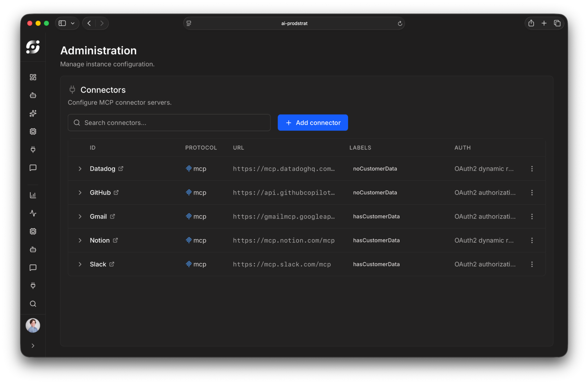588x384 pixels.
Task: Open the activity pulse icon
Action: click(33, 213)
